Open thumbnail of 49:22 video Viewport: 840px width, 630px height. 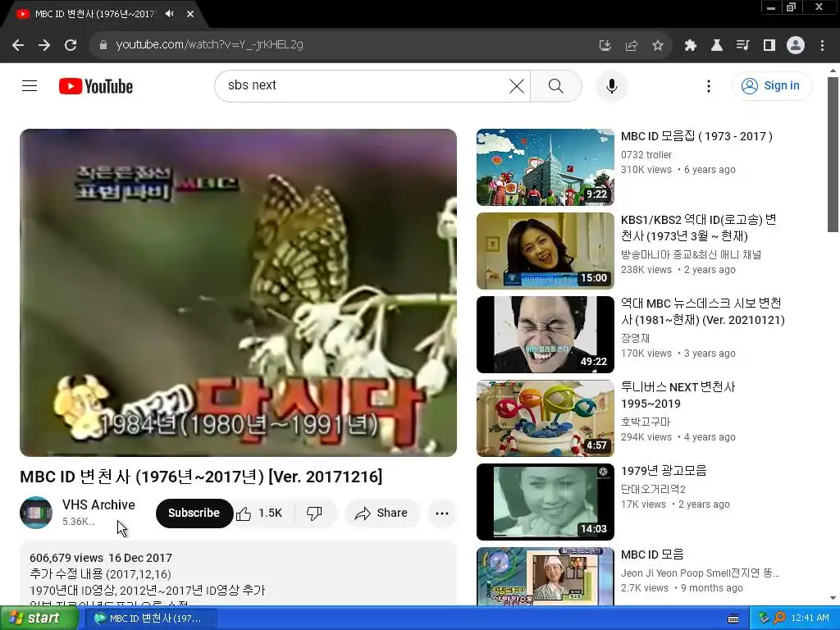click(x=546, y=335)
